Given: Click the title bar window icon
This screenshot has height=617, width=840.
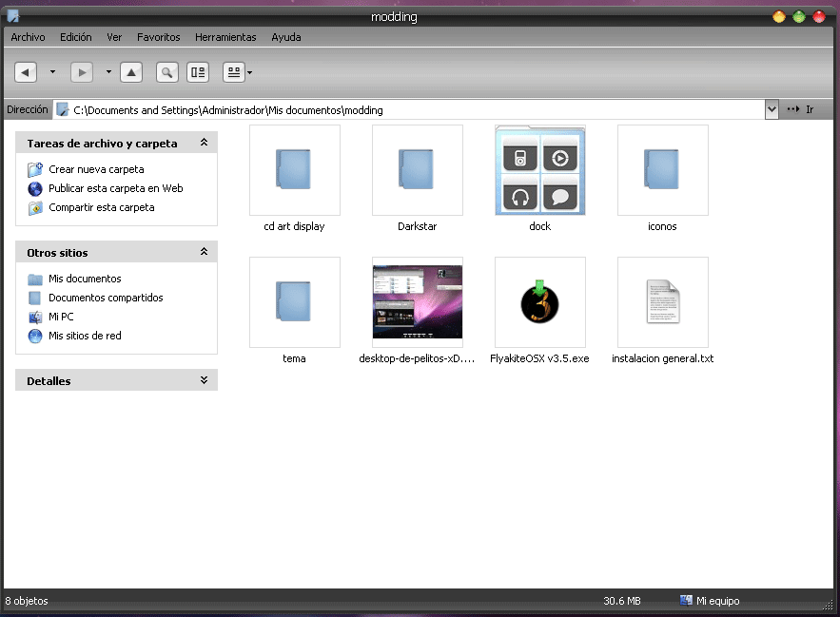Looking at the screenshot, I should click(13, 16).
